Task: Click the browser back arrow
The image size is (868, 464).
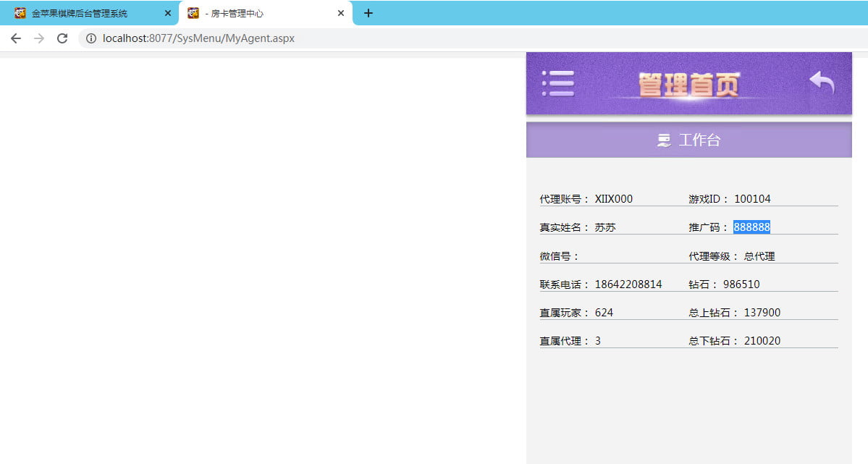Action: click(x=16, y=38)
